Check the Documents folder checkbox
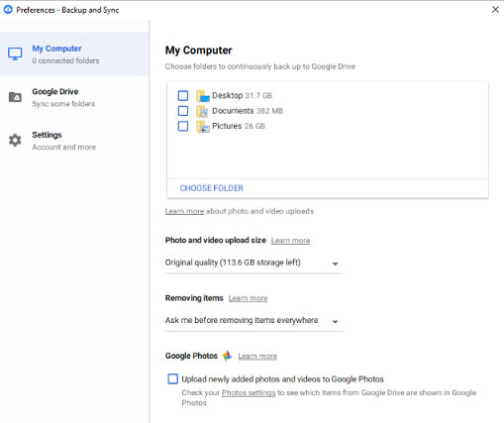The width and height of the screenshot is (504, 423). 183,111
